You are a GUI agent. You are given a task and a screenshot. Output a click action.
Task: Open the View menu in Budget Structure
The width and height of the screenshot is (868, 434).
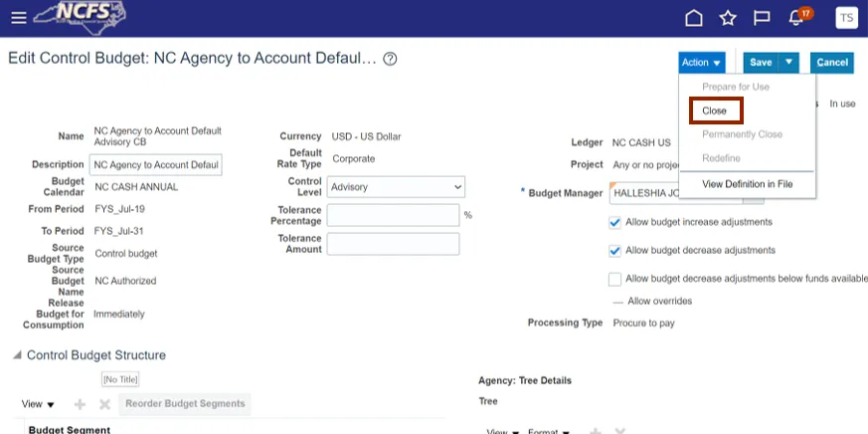coord(39,404)
